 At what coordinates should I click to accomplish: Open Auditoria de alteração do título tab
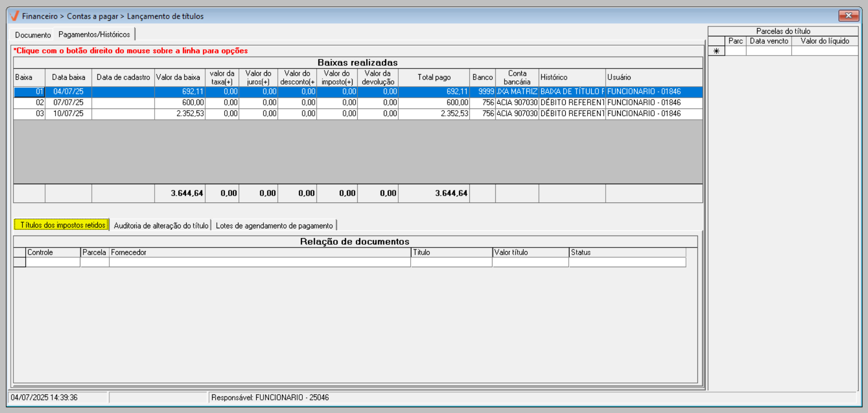tap(161, 226)
